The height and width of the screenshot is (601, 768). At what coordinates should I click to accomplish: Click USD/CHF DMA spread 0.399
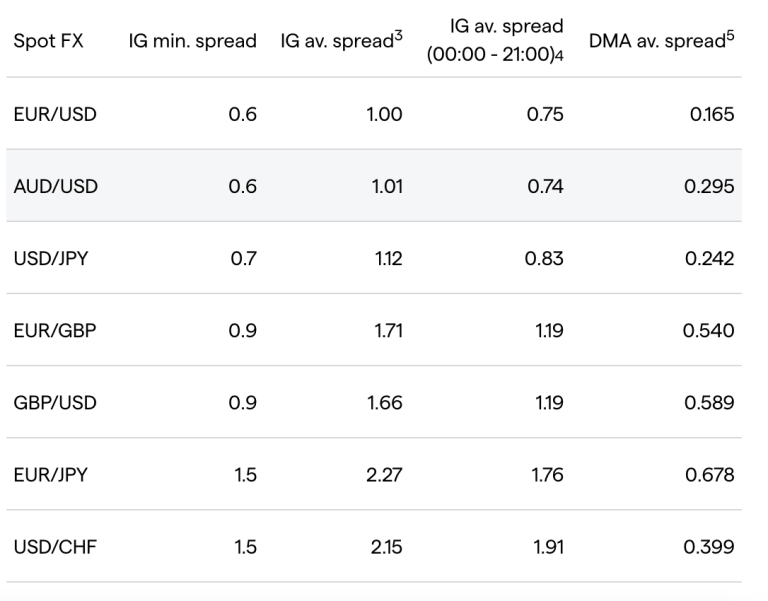point(709,547)
